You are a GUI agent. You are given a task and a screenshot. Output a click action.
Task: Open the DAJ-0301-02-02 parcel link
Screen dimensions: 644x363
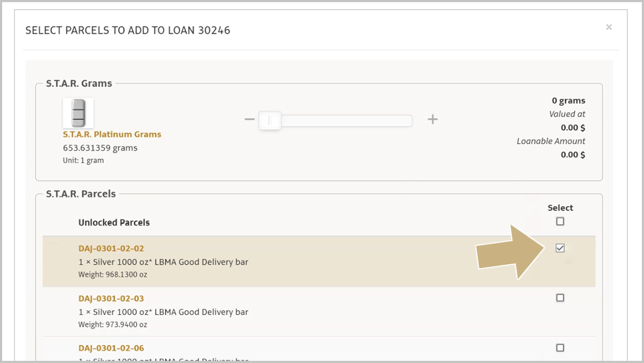click(x=111, y=249)
